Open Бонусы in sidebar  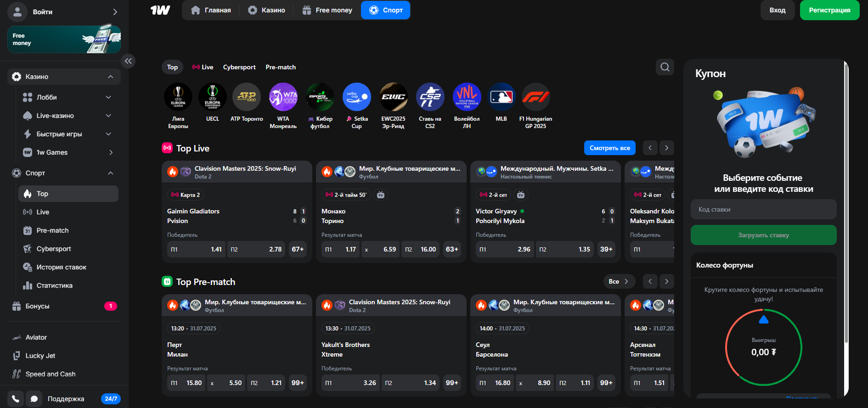coord(64,306)
